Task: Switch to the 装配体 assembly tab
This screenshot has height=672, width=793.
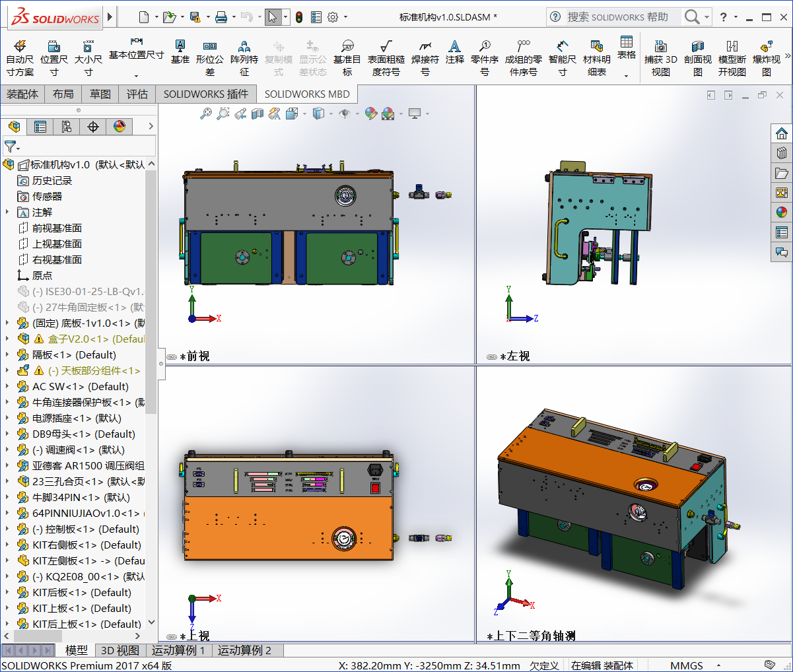Action: 22,94
